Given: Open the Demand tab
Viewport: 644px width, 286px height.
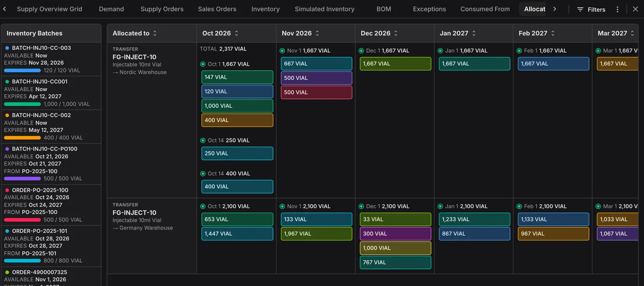Looking at the screenshot, I should [111, 9].
